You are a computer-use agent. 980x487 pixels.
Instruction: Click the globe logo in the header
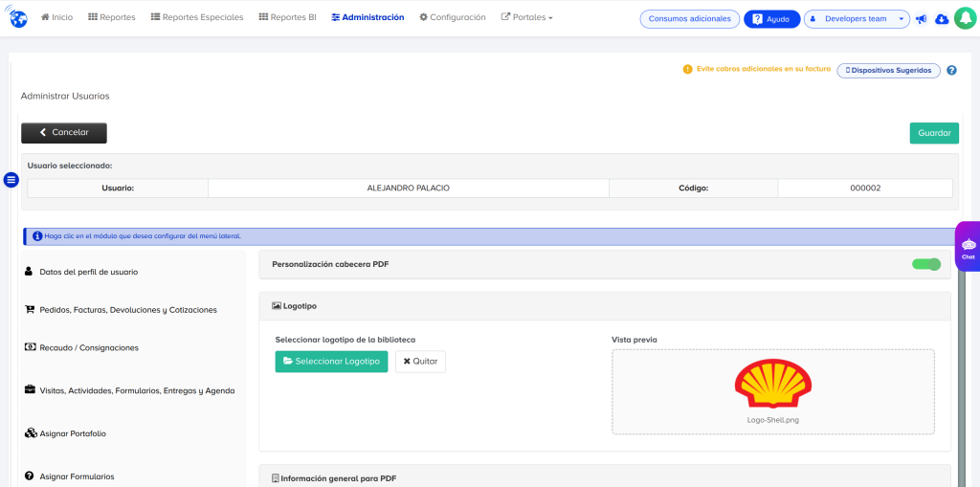(17, 17)
